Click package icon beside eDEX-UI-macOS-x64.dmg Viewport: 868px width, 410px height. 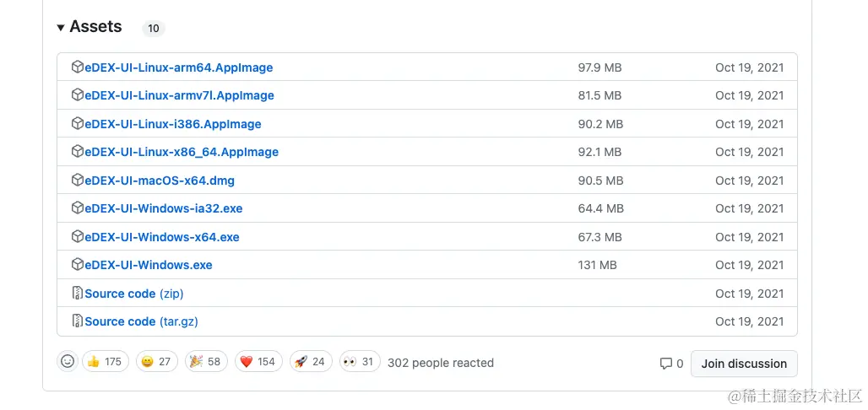tap(78, 181)
